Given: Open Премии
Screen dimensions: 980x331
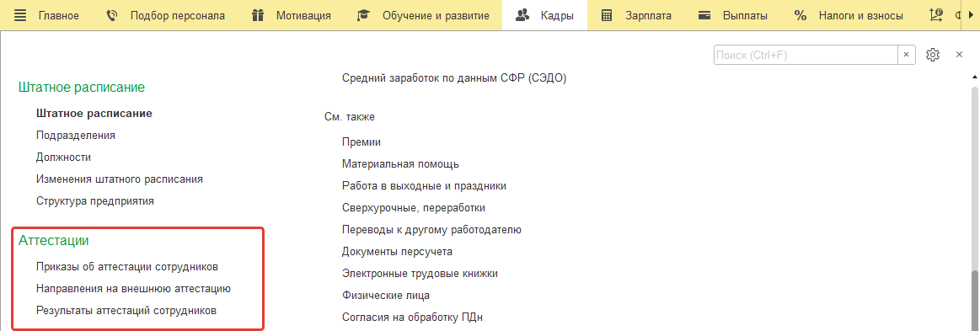Looking at the screenshot, I should [361, 142].
